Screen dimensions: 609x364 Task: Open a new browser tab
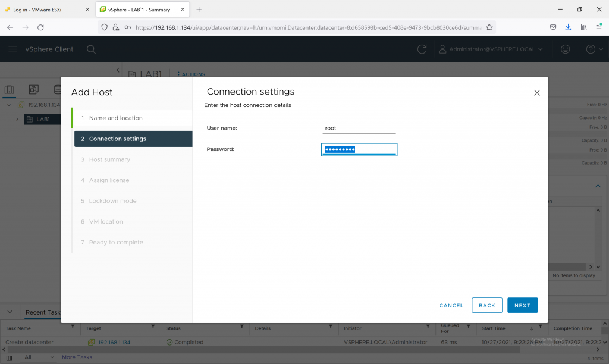[199, 10]
